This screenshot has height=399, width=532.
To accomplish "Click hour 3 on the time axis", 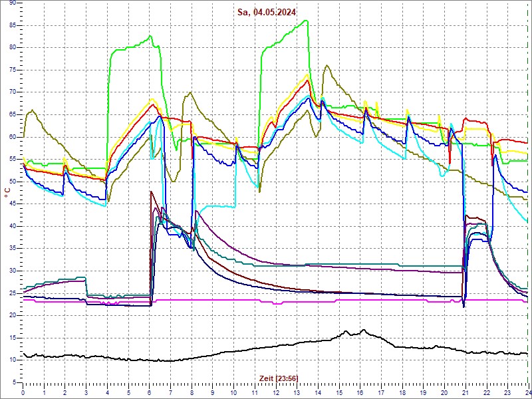I will click(x=86, y=392).
